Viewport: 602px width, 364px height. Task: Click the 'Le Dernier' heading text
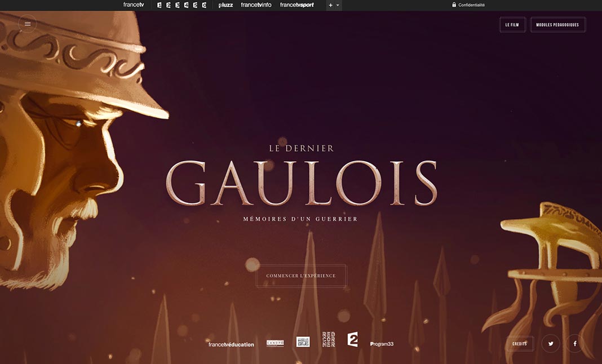[x=302, y=148]
